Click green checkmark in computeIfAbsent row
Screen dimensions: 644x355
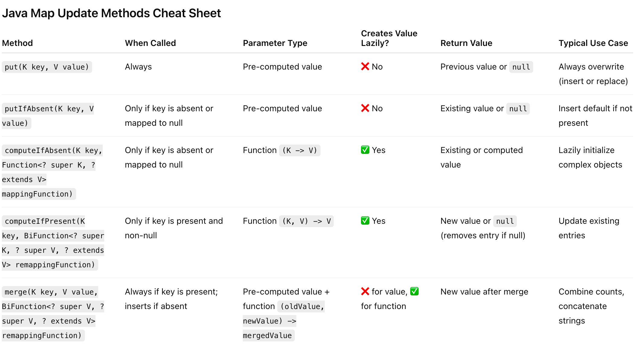coord(365,150)
